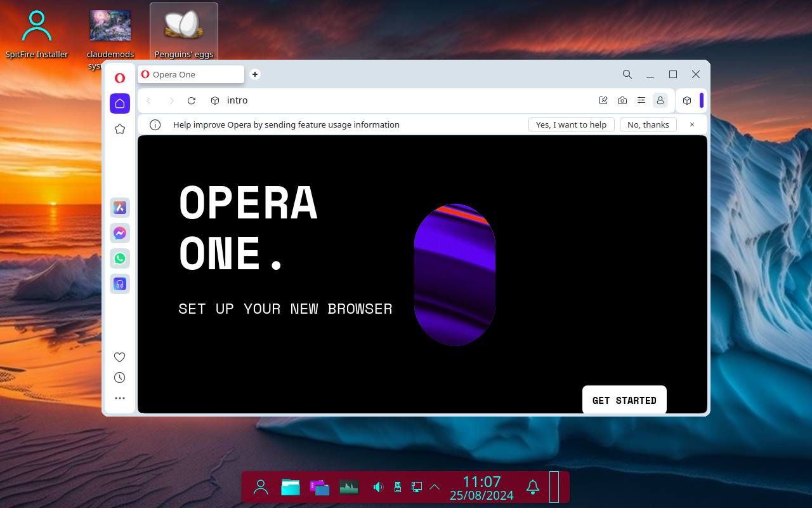
Task: Open Pinboards heart icon in sidebar
Action: [119, 357]
